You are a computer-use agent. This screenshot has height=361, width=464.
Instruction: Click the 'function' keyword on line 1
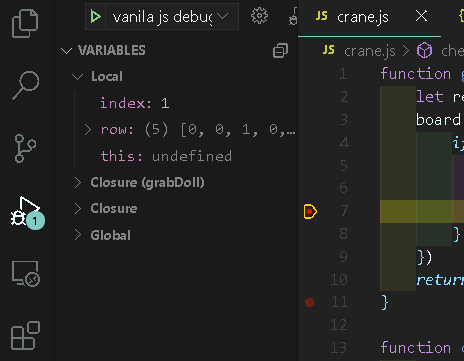pyautogui.click(x=415, y=74)
